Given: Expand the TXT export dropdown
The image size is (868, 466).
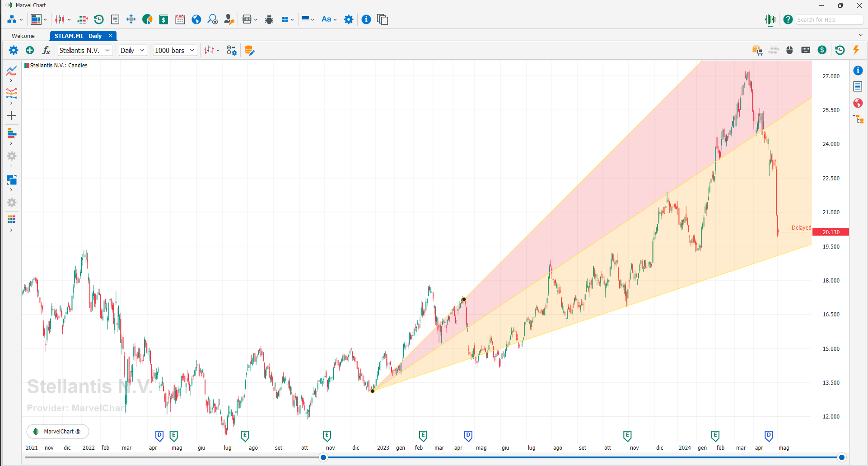Looking at the screenshot, I should [x=256, y=20].
